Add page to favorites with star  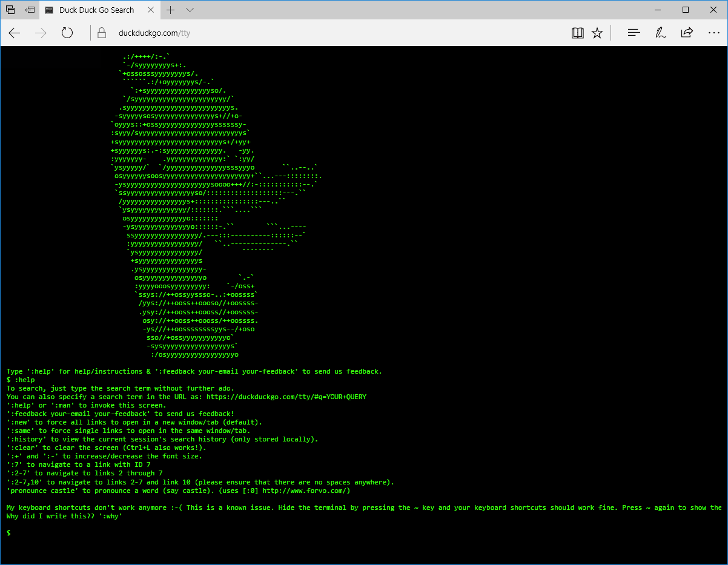coord(597,33)
